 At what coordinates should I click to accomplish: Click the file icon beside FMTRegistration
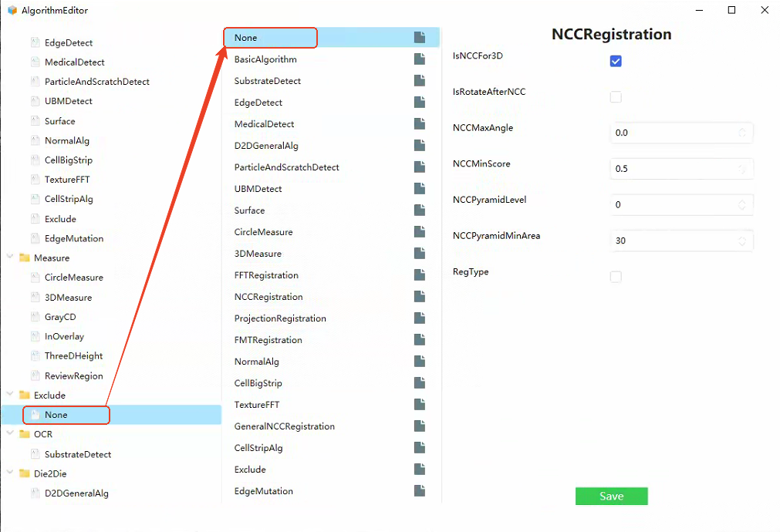pos(420,339)
